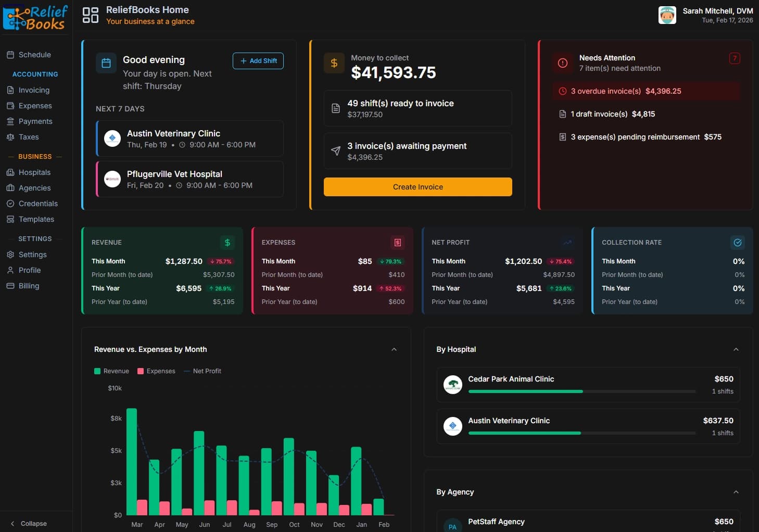Toggle the Revenue series in the chart legend

[x=111, y=371]
